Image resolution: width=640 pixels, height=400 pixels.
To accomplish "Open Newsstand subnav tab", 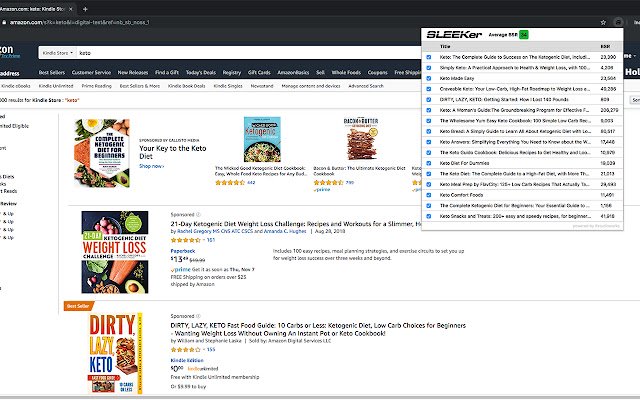I will coord(262,86).
